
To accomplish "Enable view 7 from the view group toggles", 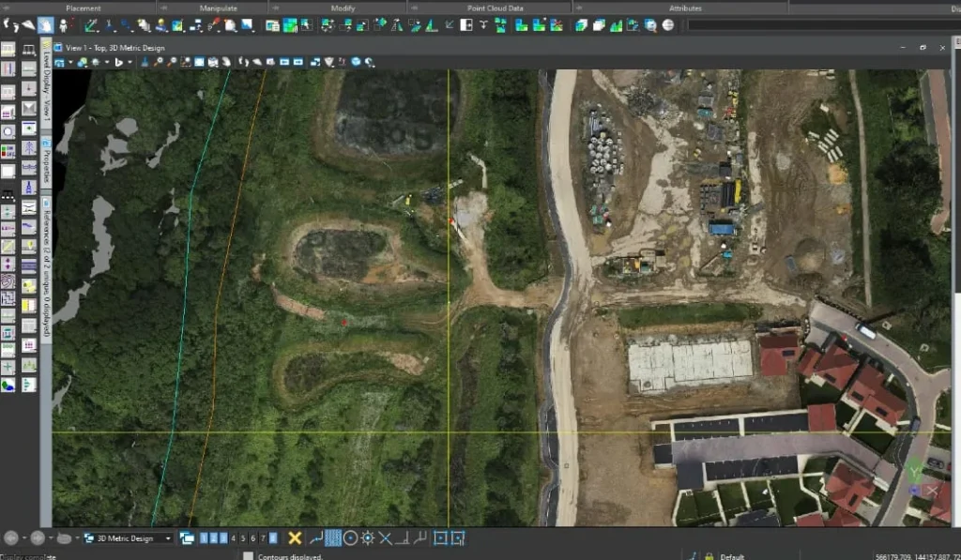I will 262,537.
